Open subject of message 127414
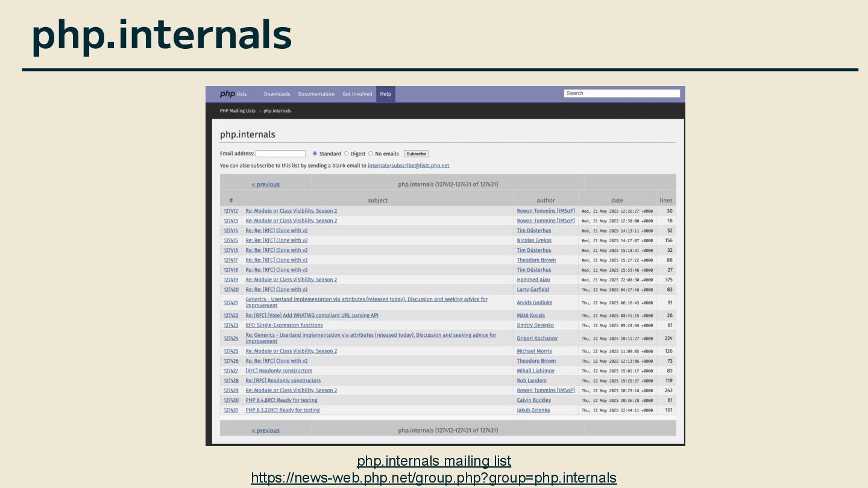Screen dimensions: 868x488 276,230
